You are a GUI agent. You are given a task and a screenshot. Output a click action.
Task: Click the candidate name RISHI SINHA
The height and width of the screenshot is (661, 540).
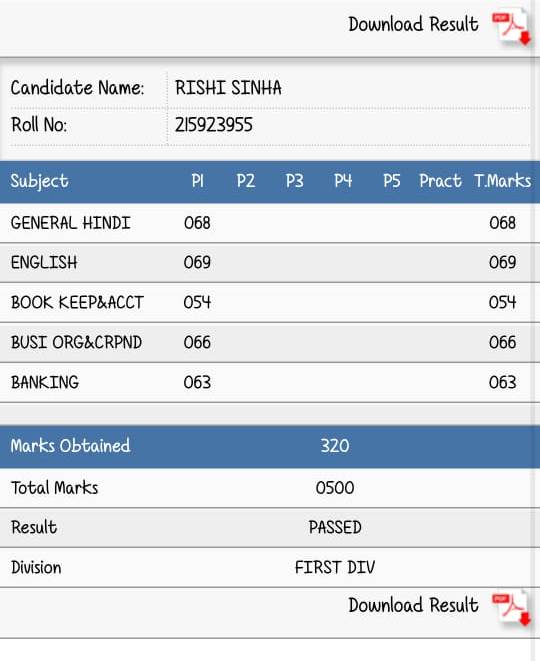click(x=228, y=88)
